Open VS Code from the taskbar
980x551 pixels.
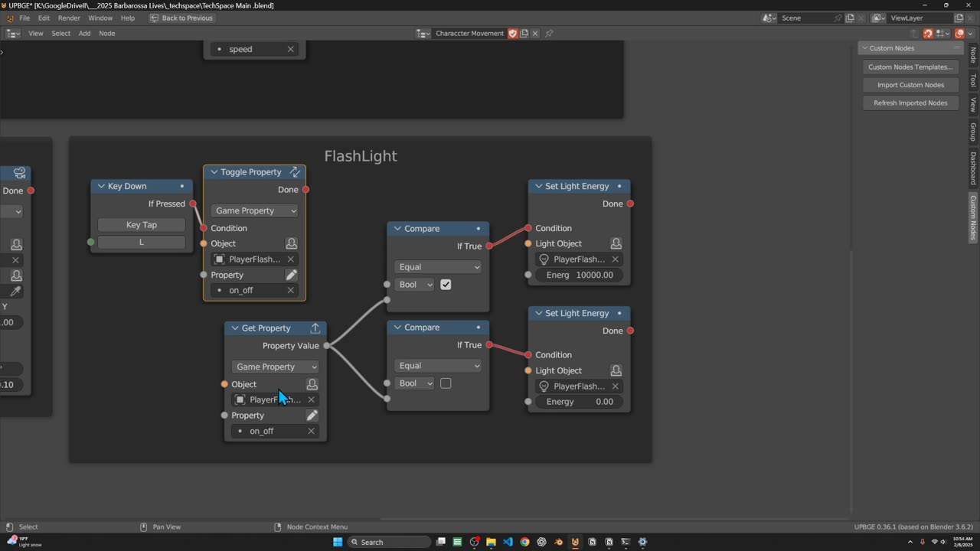508,542
